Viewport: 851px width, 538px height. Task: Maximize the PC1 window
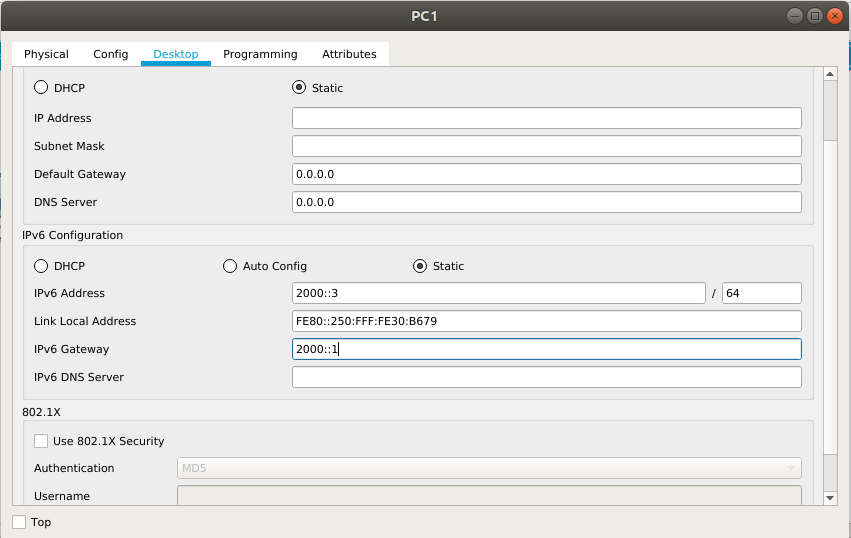pyautogui.click(x=815, y=16)
